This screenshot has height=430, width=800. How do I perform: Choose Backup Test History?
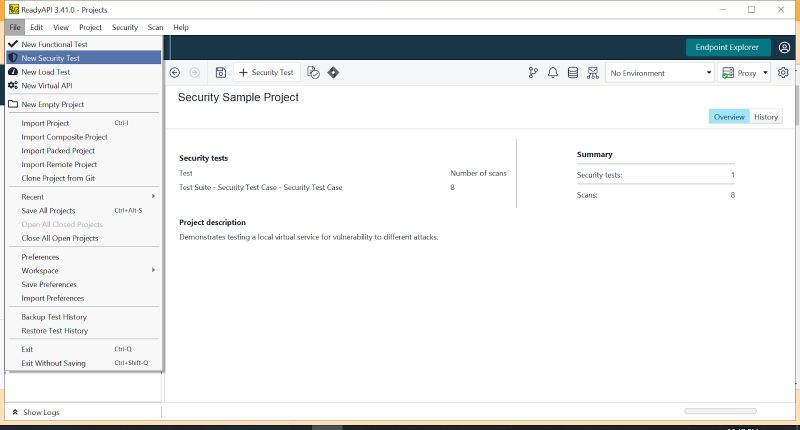(x=83, y=317)
